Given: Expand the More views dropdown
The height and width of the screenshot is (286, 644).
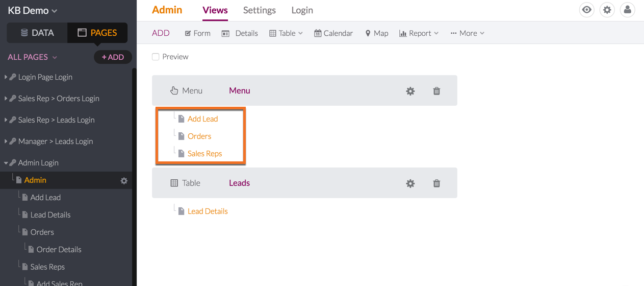Looking at the screenshot, I should 467,33.
